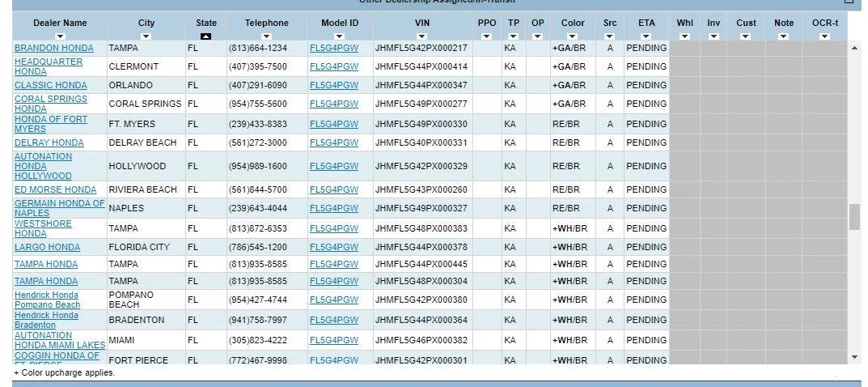The height and width of the screenshot is (387, 868).
Task: Open the CORAL SPRINGS HONDA dealer link
Action: 50,104
